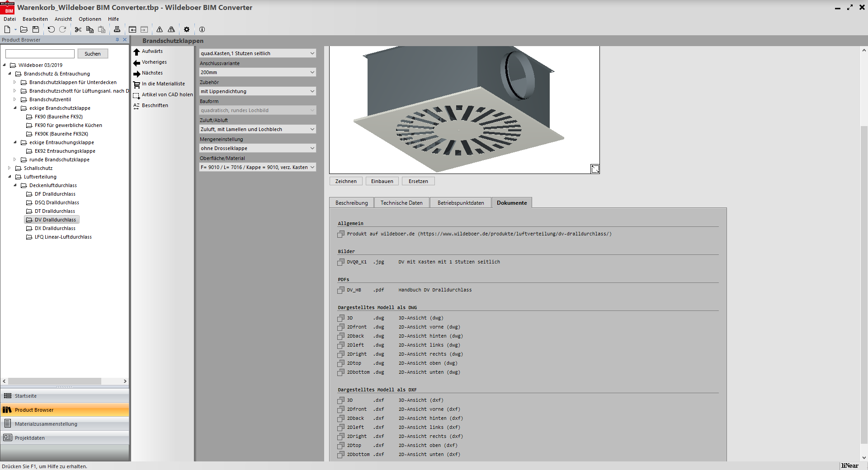Open DV_HB .pdf handbook

pos(405,290)
